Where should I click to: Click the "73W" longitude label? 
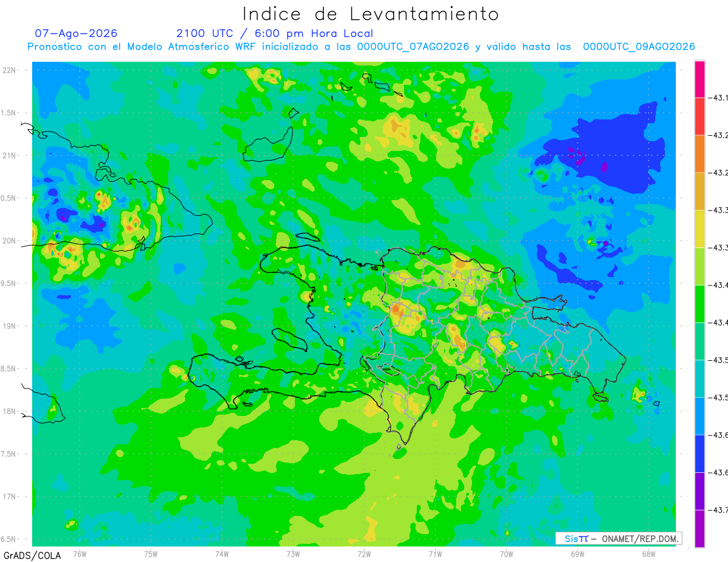coord(292,554)
